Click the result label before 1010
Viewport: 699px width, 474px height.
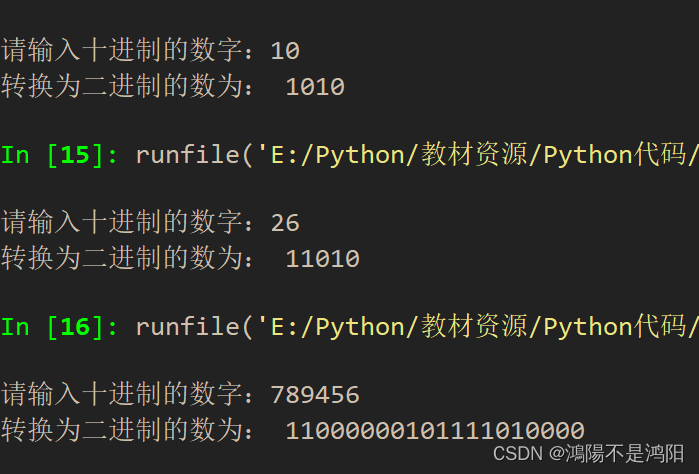(x=127, y=86)
